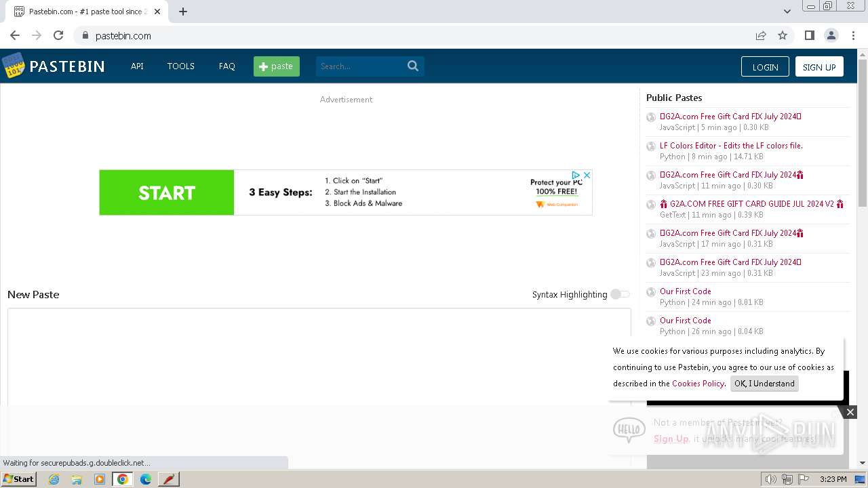
Task: Bookmark this page with the star icon
Action: (x=783, y=35)
